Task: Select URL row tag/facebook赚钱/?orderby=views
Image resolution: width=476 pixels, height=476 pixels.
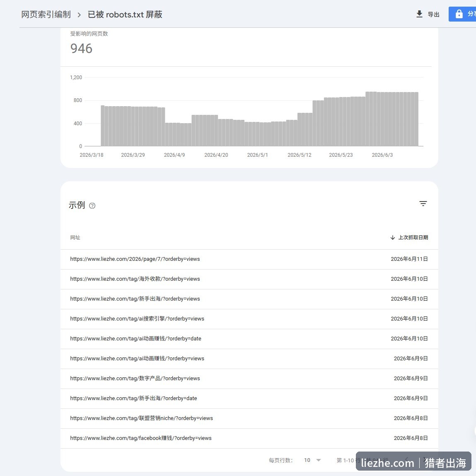Action: (249, 438)
